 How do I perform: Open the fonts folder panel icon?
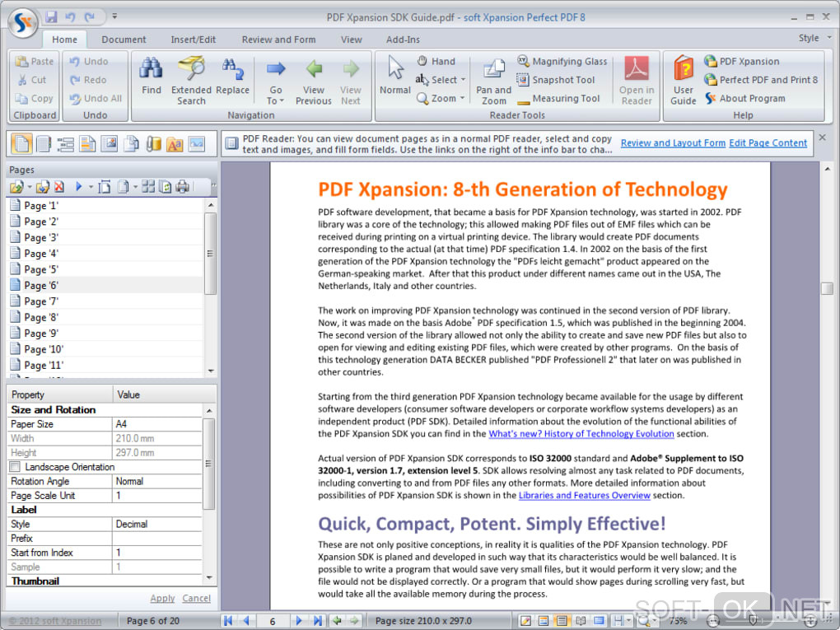175,144
